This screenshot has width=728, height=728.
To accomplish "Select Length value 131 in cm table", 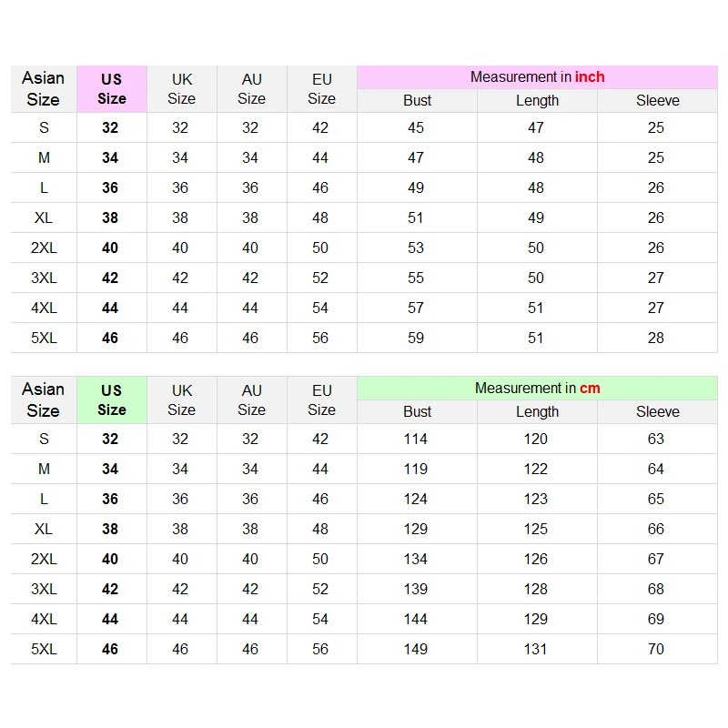I will (x=536, y=649).
